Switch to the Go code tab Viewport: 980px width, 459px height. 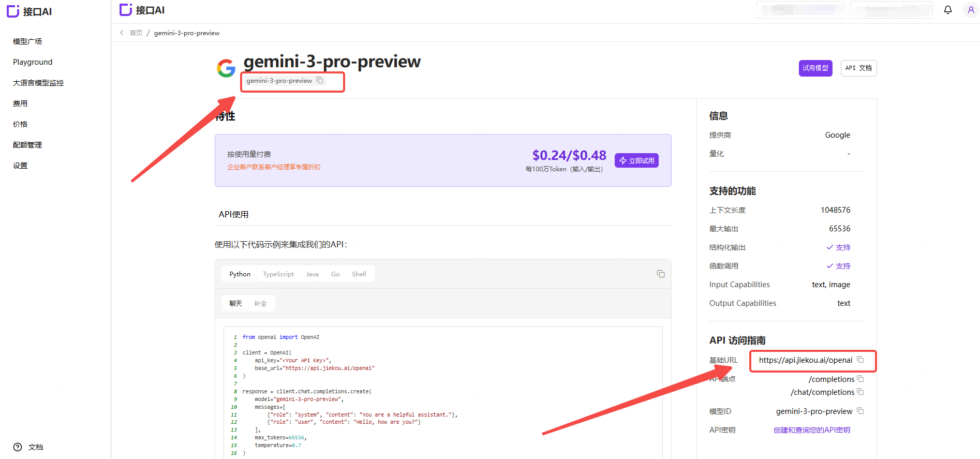[335, 274]
